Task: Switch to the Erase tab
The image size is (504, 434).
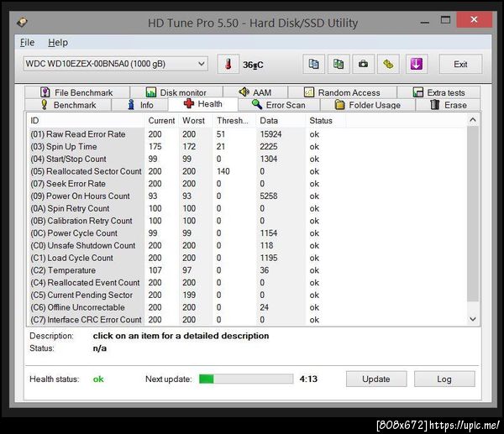Action: (448, 105)
